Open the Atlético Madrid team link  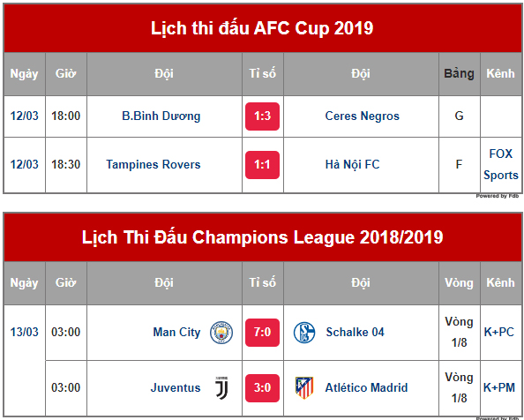tap(366, 387)
